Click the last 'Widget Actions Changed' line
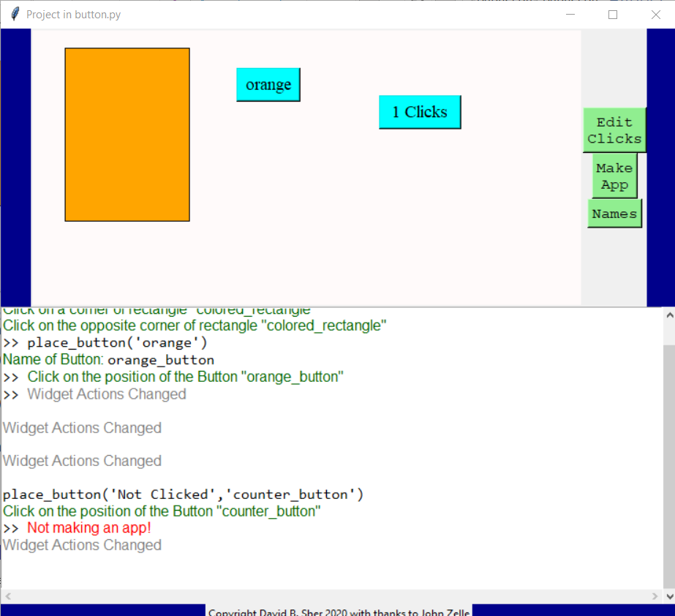The image size is (675, 616). click(82, 545)
